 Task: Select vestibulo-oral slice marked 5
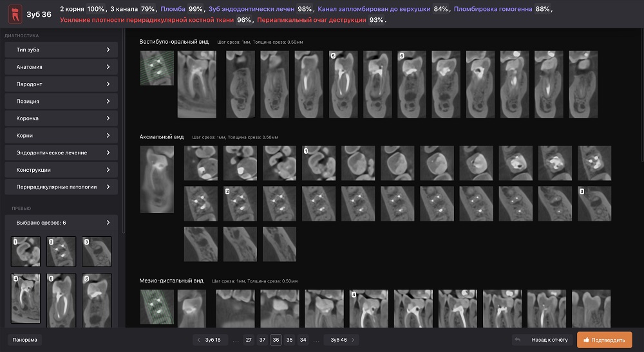pyautogui.click(x=343, y=84)
